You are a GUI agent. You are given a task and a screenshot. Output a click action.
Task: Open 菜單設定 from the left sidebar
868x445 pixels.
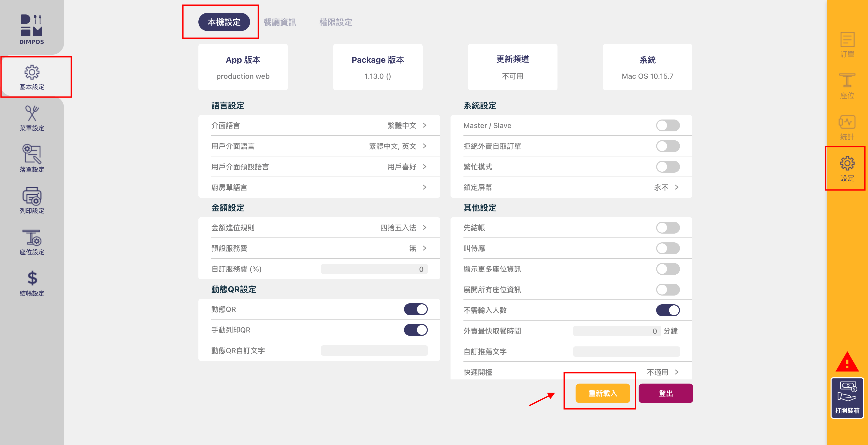[32, 118]
